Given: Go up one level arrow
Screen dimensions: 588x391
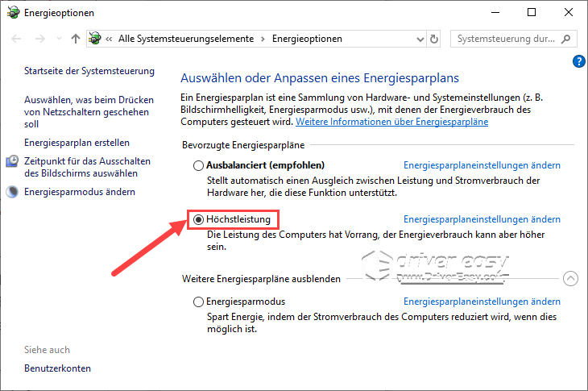Looking at the screenshot, I should coord(76,39).
